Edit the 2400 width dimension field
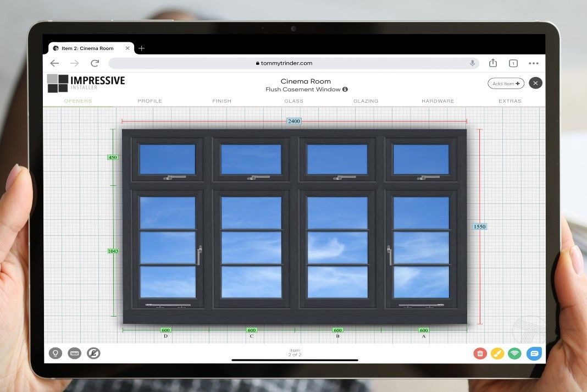Screen dimensions: 587x392 [x=293, y=121]
